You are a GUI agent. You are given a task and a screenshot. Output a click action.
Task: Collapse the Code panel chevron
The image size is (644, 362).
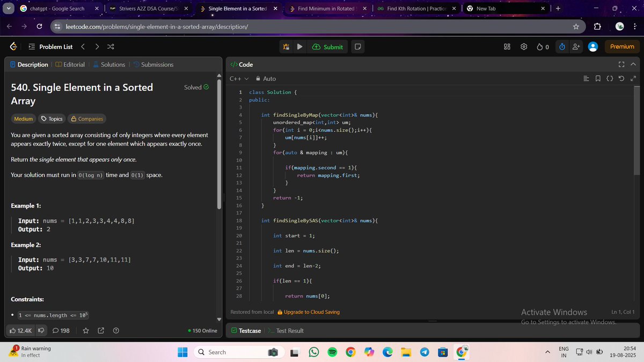click(633, 64)
